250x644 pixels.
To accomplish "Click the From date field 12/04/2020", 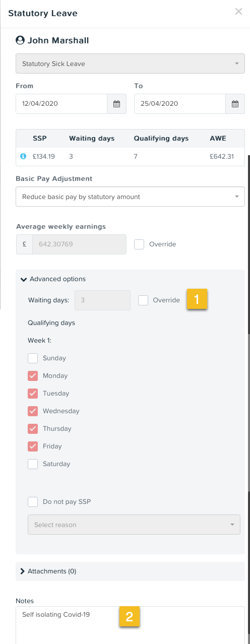I will (x=61, y=104).
